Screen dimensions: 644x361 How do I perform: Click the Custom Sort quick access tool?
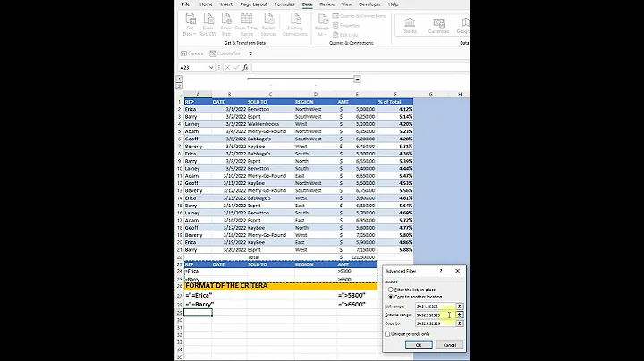click(225, 54)
